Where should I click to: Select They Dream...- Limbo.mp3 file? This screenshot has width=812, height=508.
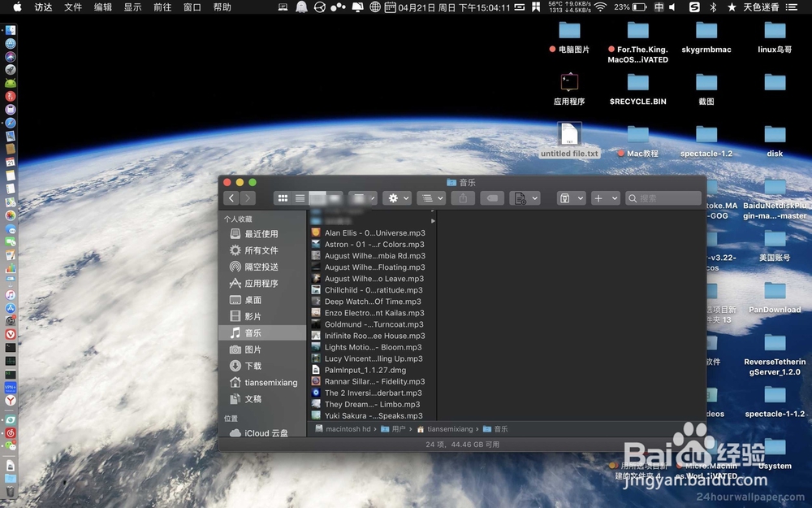click(372, 404)
